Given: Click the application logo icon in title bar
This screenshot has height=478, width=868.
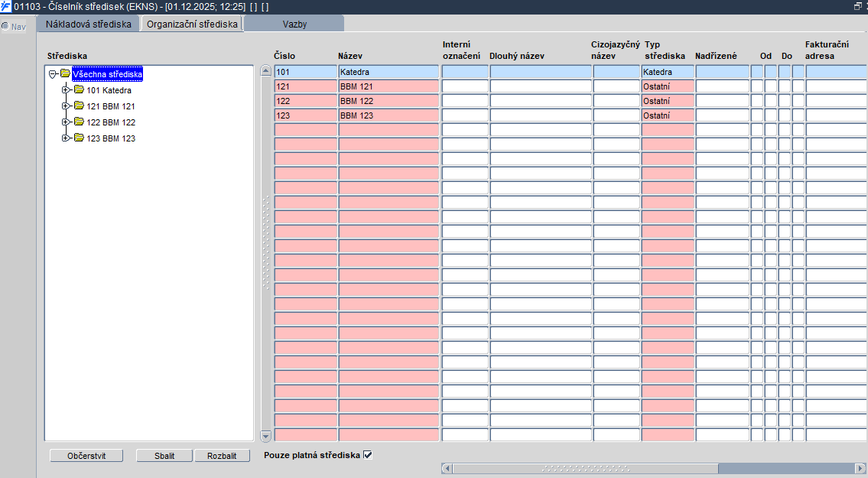Looking at the screenshot, I should pyautogui.click(x=5, y=6).
